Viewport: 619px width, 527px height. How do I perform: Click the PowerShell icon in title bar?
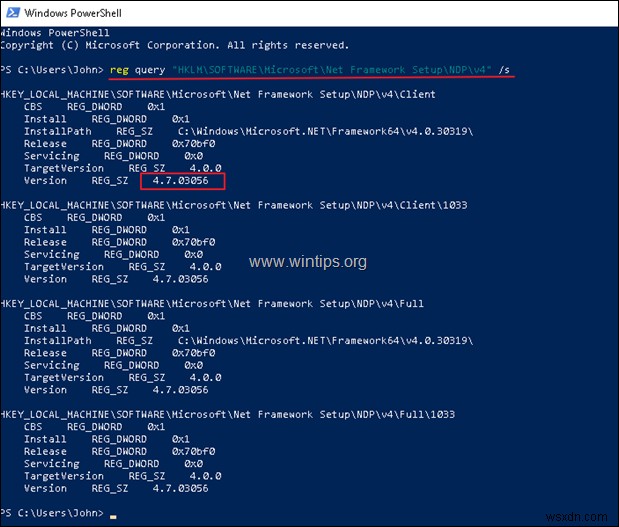[x=13, y=13]
